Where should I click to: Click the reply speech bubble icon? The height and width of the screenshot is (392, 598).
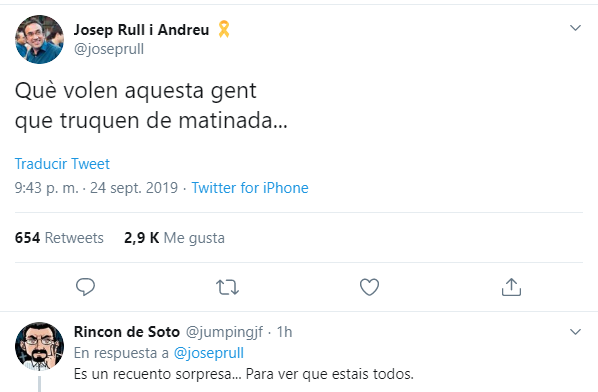coord(85,287)
